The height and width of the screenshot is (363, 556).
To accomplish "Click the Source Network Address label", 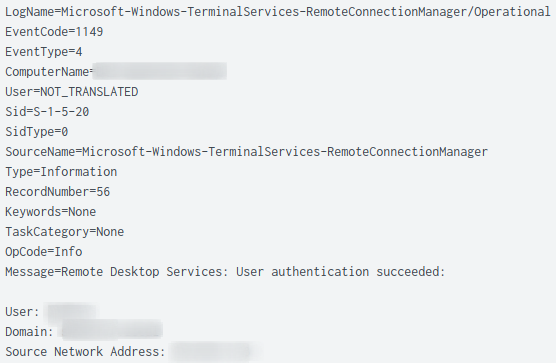I will 85,352.
